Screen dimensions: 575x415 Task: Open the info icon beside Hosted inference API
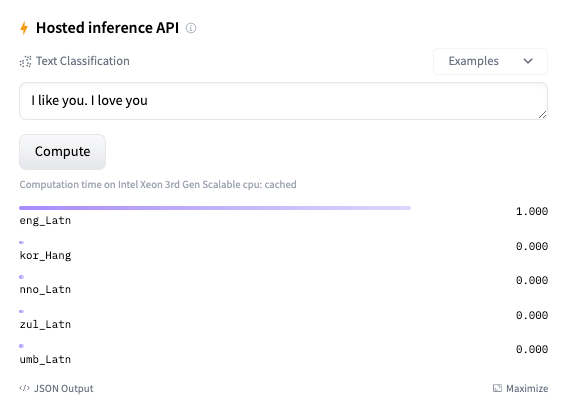191,28
